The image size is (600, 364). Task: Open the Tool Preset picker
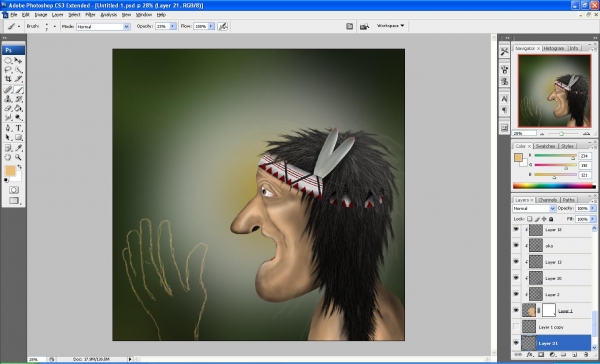click(x=13, y=26)
